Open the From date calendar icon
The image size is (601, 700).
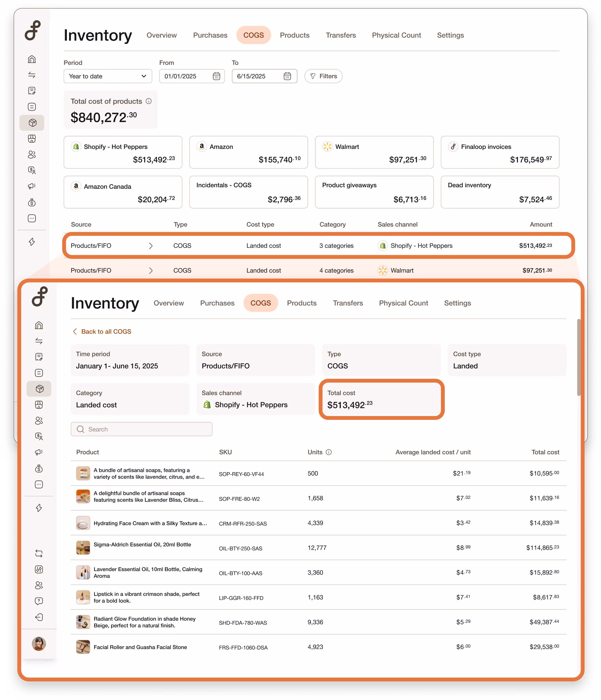click(x=217, y=76)
